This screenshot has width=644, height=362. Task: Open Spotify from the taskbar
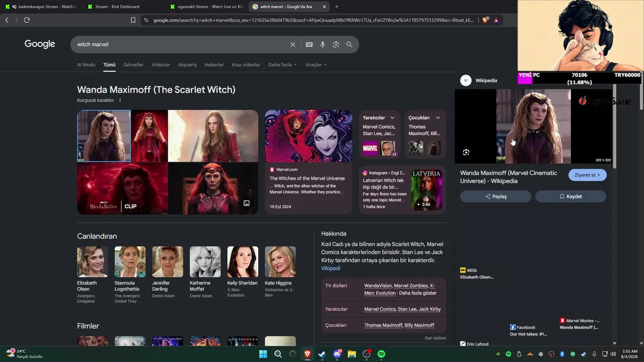click(381, 354)
